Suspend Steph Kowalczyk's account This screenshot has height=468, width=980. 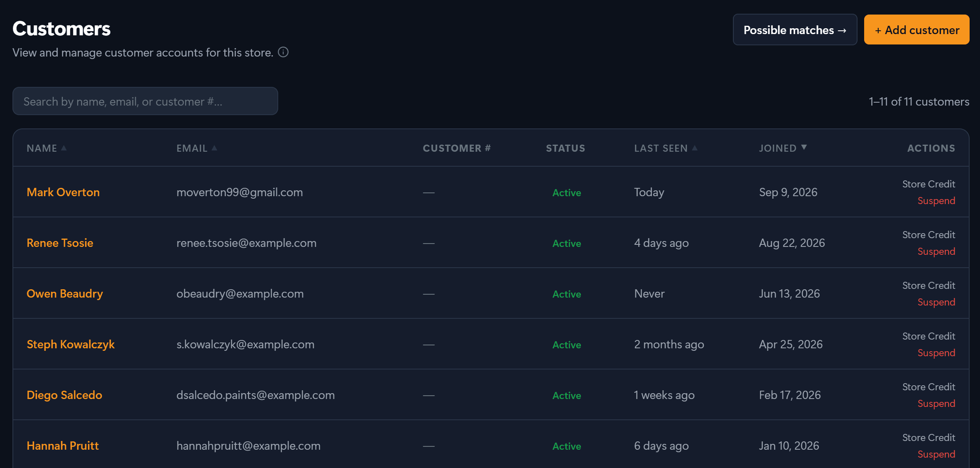coord(936,353)
